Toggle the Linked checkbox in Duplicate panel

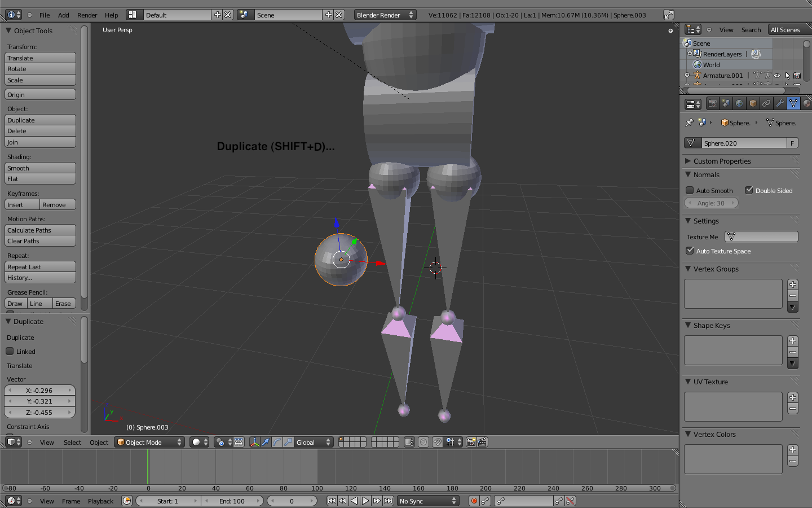[x=10, y=351]
